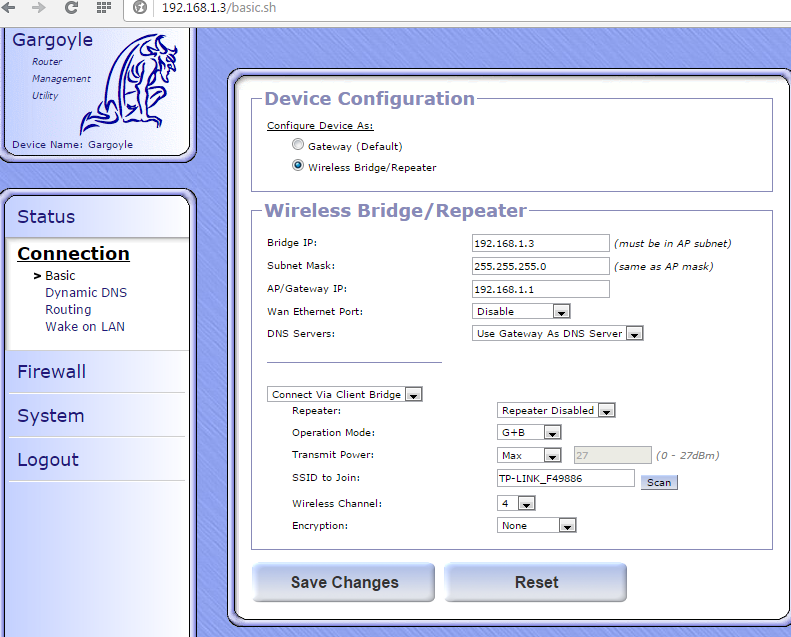Open the Routing page link
This screenshot has height=637, width=791.
point(68,310)
